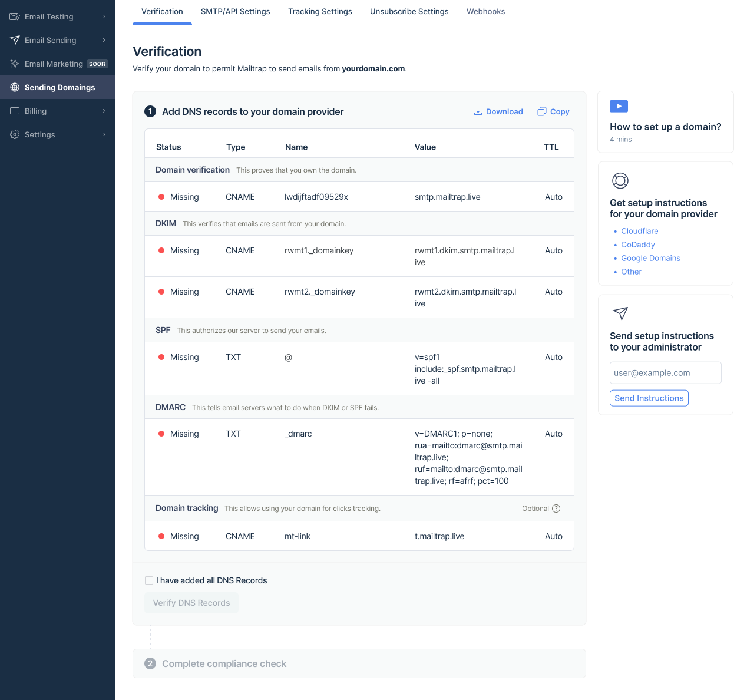Click the t.mailtrap.live value
This screenshot has height=700, width=747.
(439, 536)
